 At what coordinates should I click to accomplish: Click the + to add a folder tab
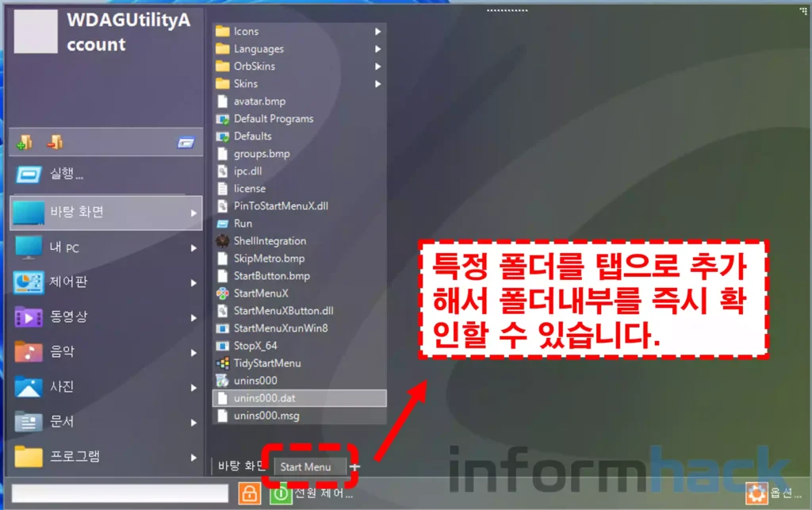[x=354, y=466]
